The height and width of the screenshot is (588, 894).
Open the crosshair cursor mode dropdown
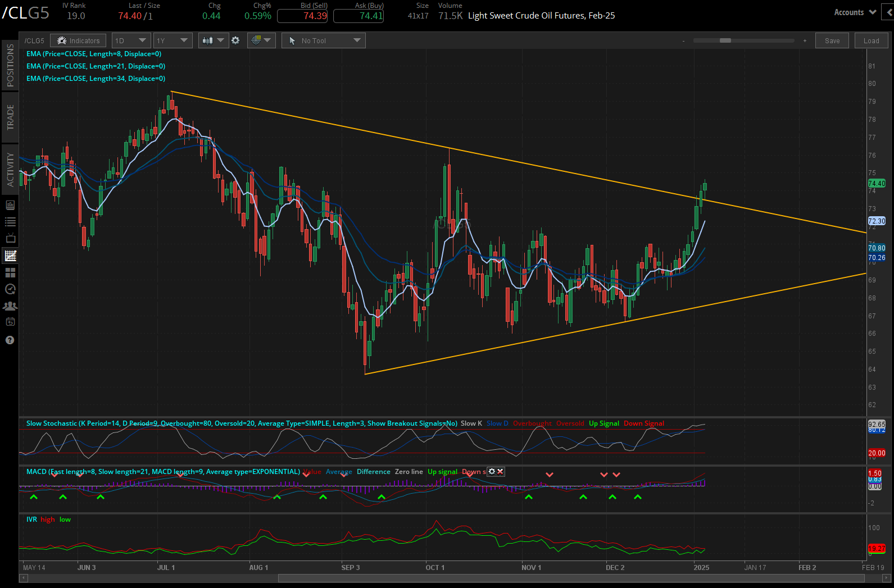(261, 40)
